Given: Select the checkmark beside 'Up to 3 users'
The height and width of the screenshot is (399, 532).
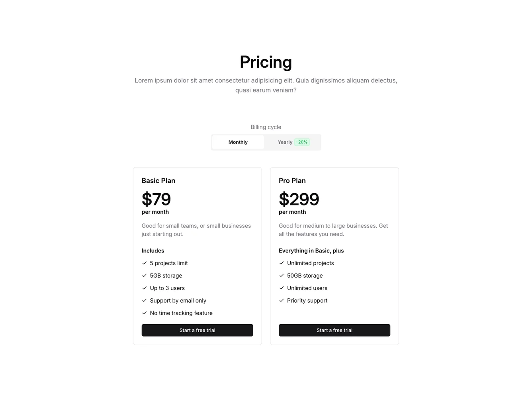Looking at the screenshot, I should [144, 288].
